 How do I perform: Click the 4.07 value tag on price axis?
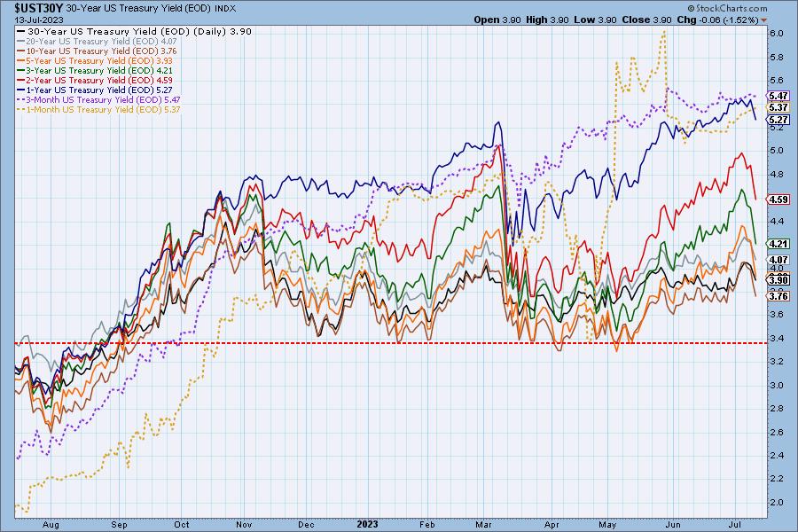778,260
